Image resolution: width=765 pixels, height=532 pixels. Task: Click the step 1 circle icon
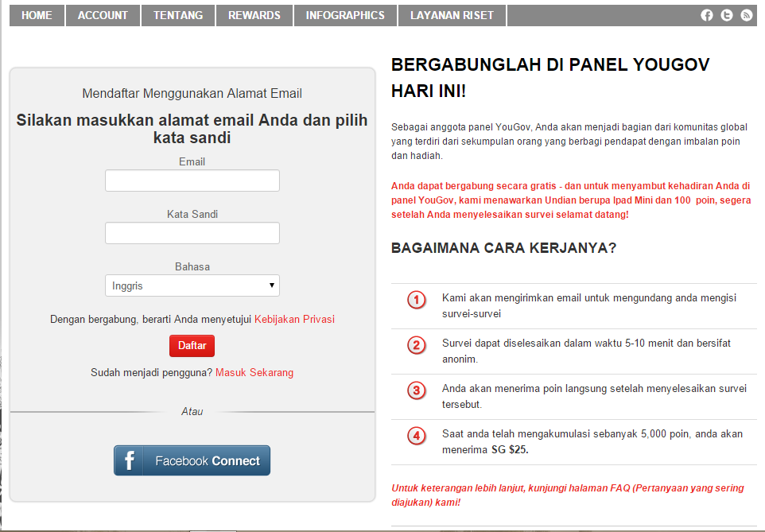pyautogui.click(x=416, y=300)
